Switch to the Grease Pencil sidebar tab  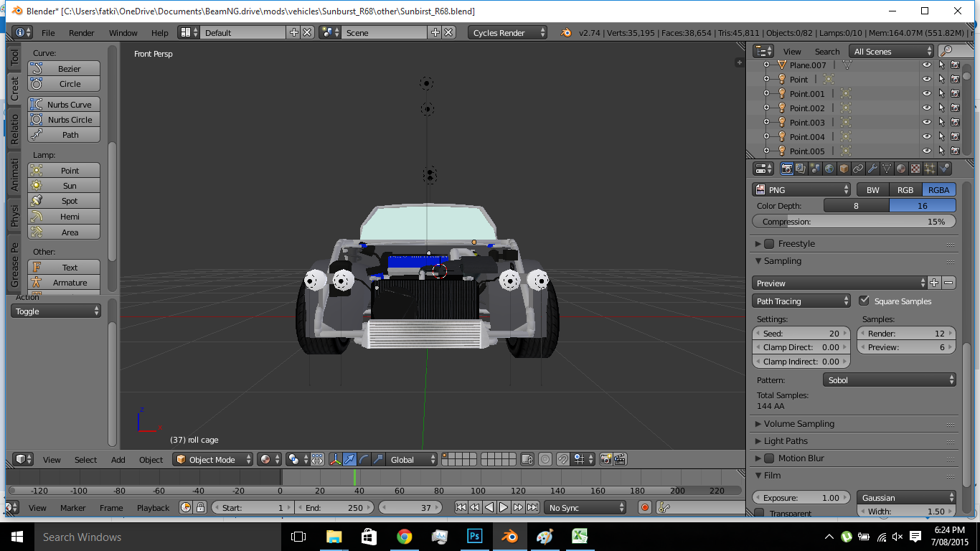[14, 265]
